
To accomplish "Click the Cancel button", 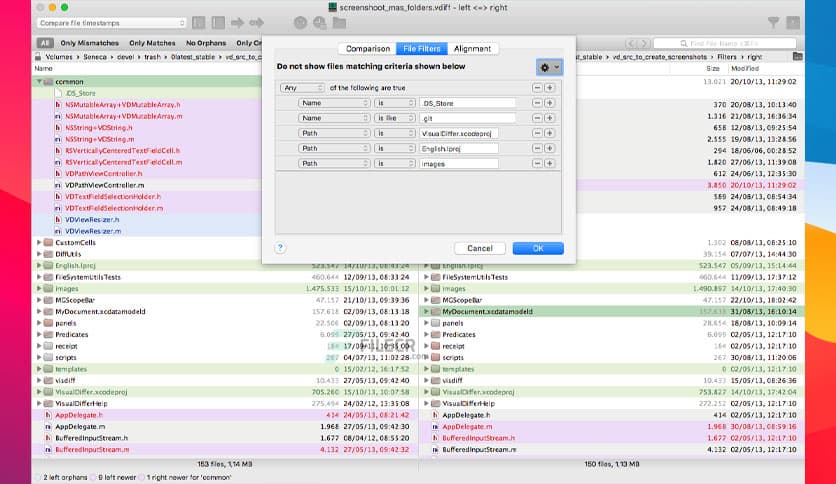I will 480,248.
